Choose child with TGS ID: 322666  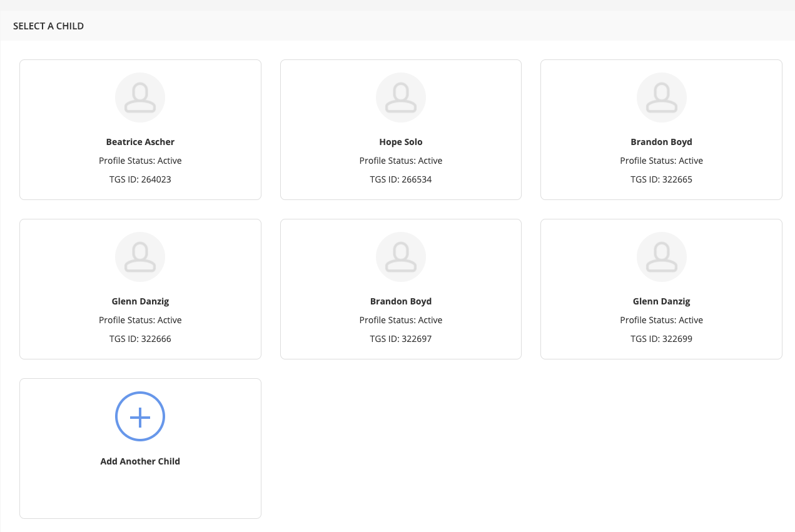[x=140, y=339]
